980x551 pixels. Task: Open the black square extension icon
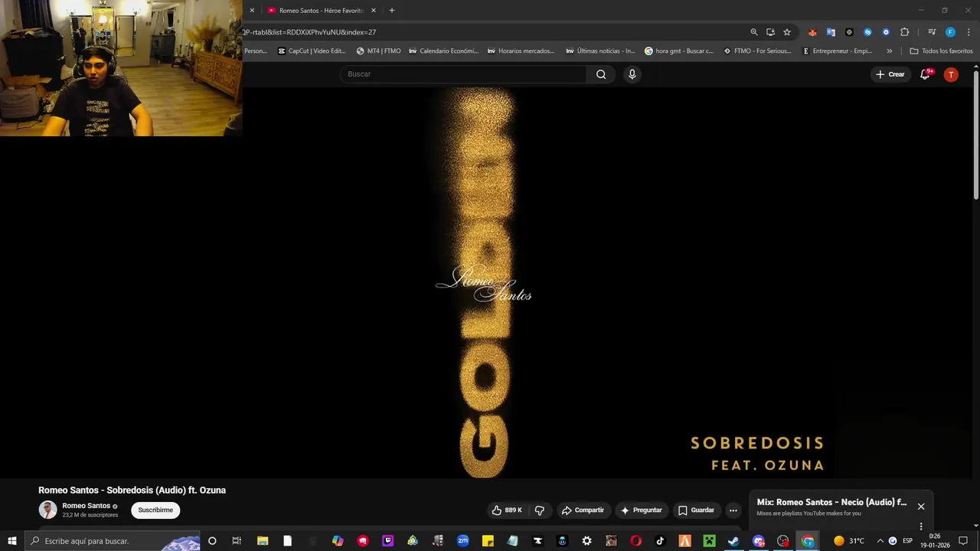[849, 32]
